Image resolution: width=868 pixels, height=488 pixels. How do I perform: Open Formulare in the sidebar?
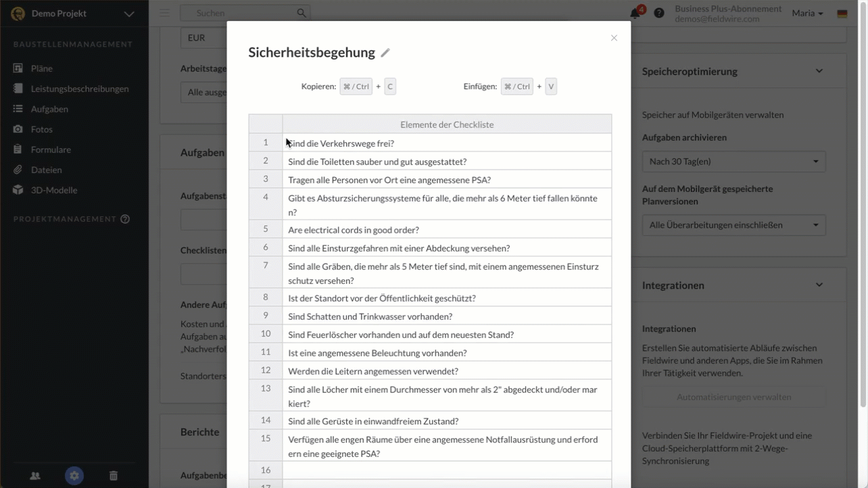pos(51,149)
